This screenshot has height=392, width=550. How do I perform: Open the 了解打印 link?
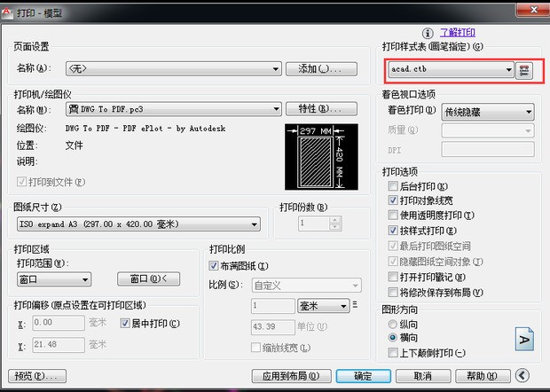click(458, 33)
